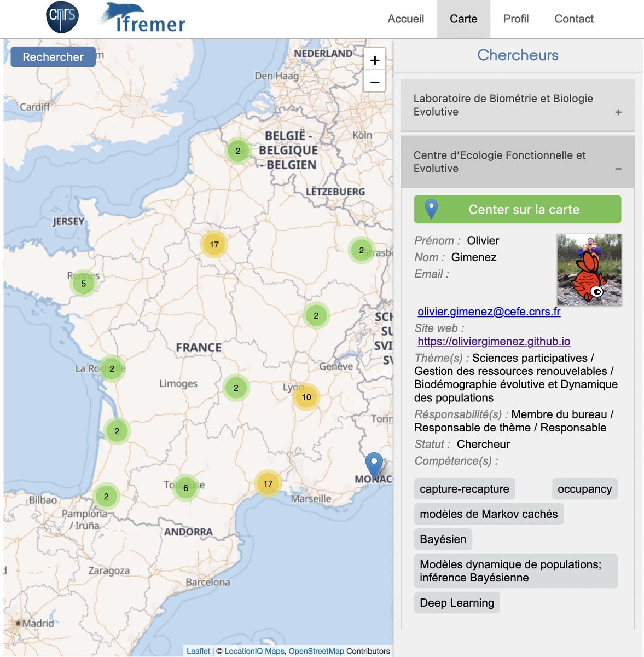Click the 10-member cluster near Lyon
Image resolution: width=644 pixels, height=657 pixels.
tap(307, 398)
